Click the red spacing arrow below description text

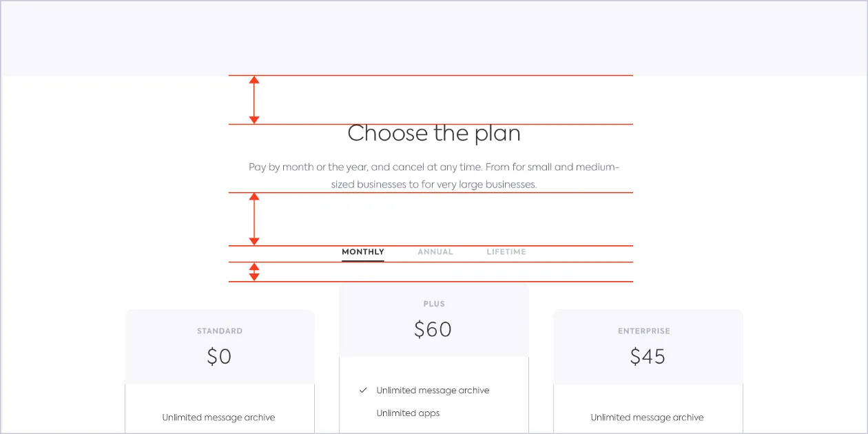(254, 219)
